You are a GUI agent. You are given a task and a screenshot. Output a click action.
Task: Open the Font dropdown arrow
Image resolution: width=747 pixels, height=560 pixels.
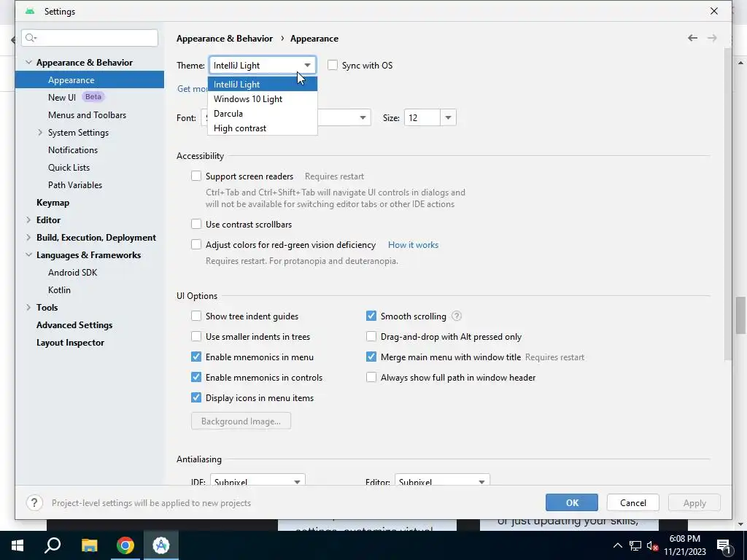(363, 117)
